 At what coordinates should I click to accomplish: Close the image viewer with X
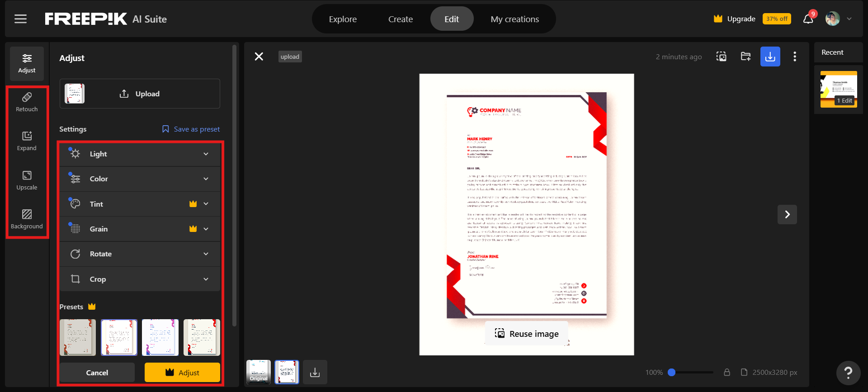(259, 57)
